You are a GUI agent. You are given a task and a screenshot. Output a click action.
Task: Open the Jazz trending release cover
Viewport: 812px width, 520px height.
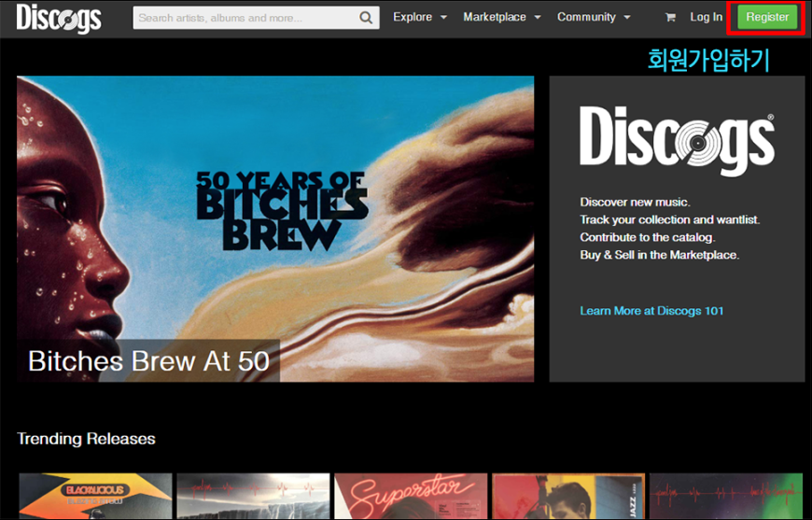pos(568,496)
